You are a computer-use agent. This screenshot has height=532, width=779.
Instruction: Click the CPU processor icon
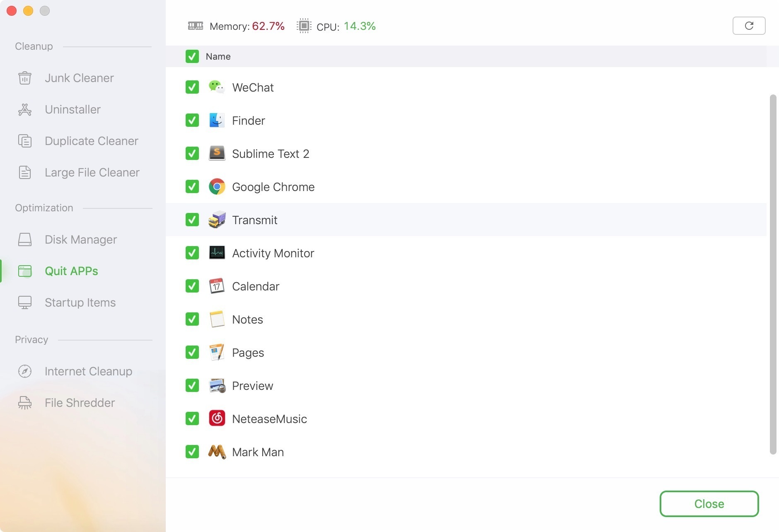(304, 26)
